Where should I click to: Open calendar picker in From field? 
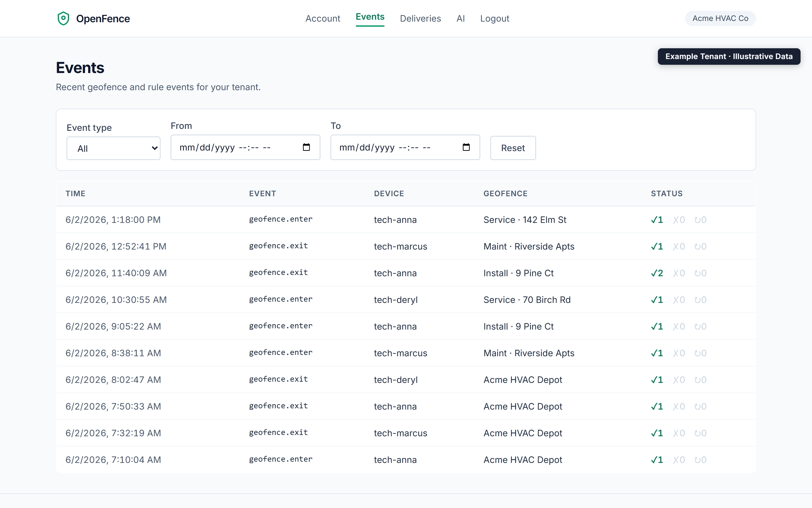[306, 147]
